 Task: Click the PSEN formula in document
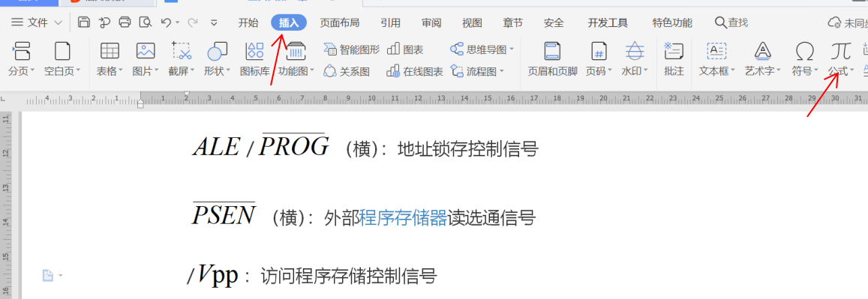click(224, 214)
